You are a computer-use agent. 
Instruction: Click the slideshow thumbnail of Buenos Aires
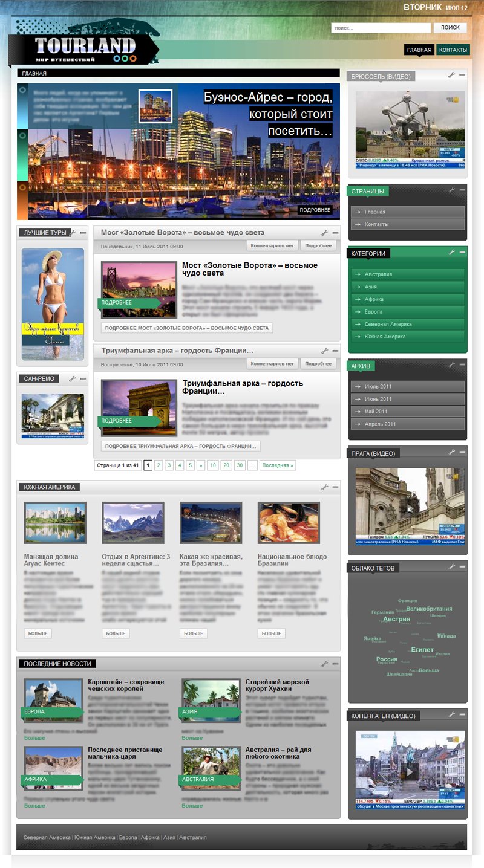155,106
